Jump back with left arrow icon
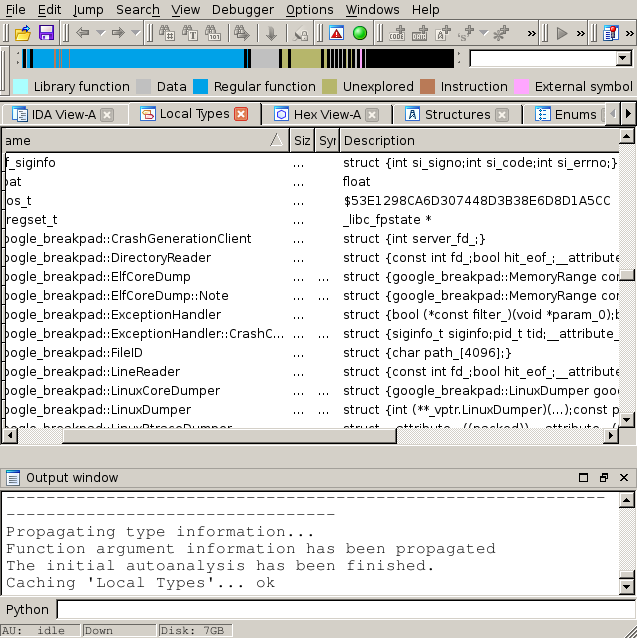Screen dimensions: 637x638 pos(83,33)
